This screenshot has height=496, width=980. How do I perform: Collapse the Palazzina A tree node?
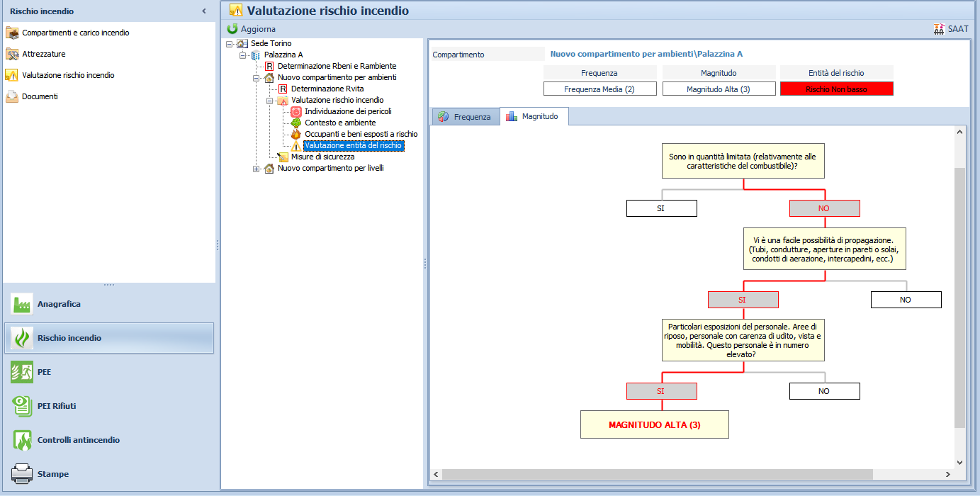(243, 55)
